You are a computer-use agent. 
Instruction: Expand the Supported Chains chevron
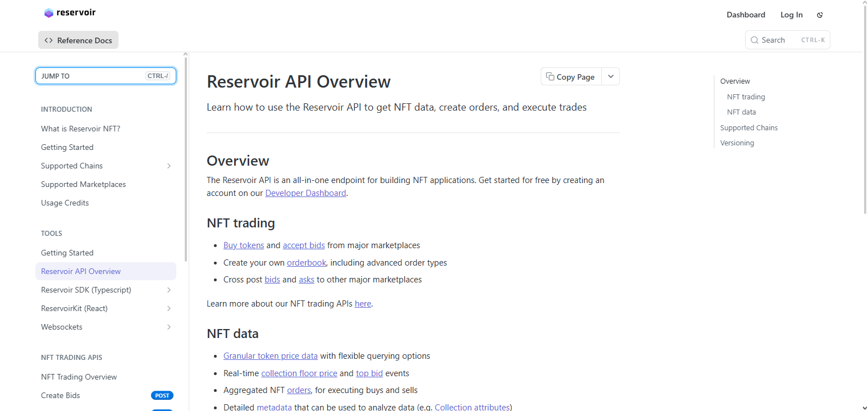tap(169, 166)
